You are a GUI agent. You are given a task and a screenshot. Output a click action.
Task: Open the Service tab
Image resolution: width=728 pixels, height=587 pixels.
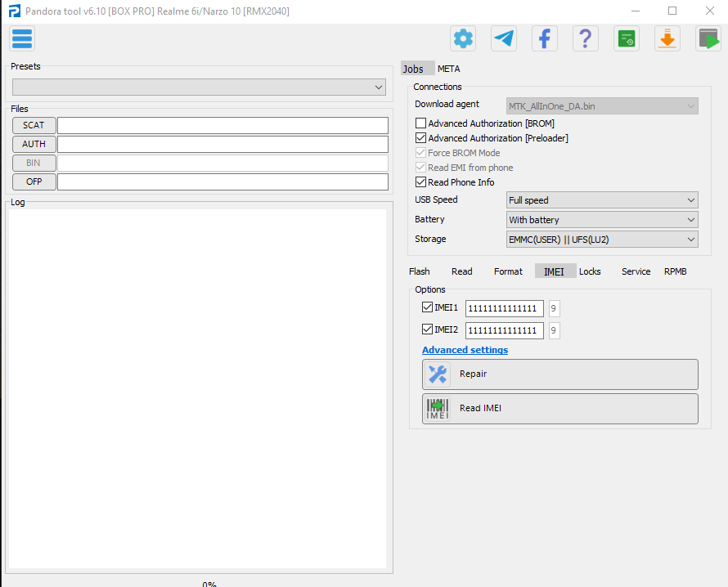coord(636,271)
